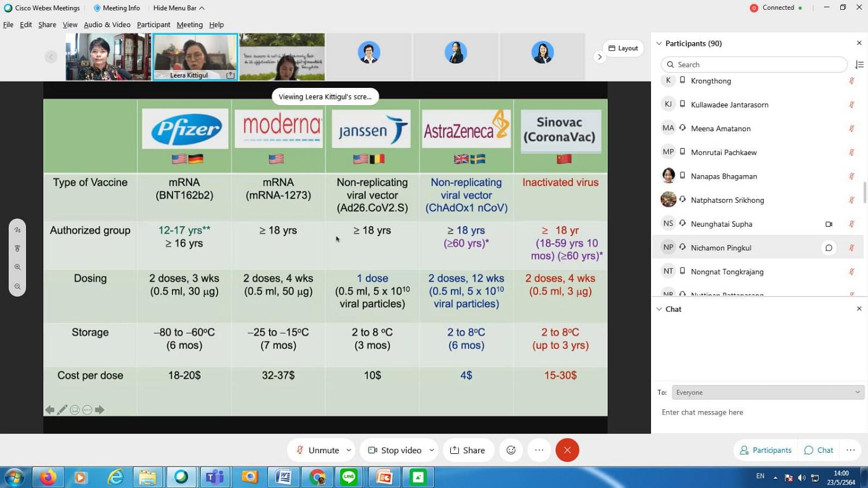The height and width of the screenshot is (488, 868).
Task: Open the audio options arrow beside Unmute
Action: [x=349, y=450]
